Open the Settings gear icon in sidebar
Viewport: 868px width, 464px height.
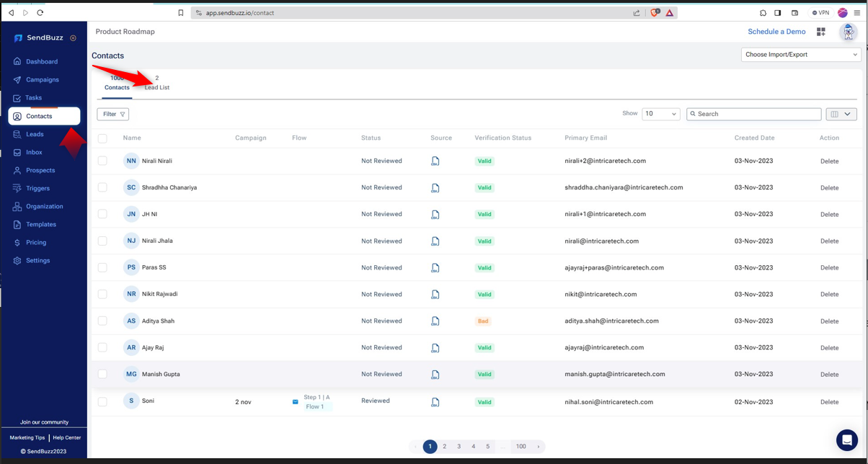(x=17, y=260)
